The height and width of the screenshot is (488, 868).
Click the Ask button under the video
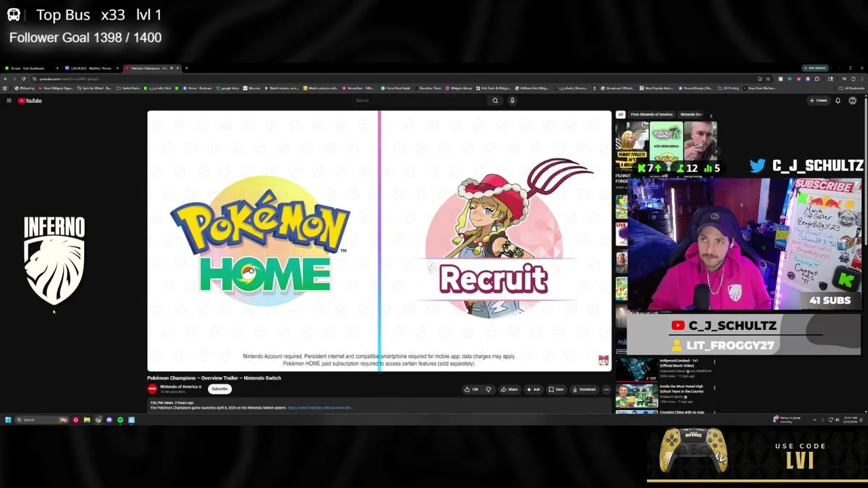click(x=533, y=390)
